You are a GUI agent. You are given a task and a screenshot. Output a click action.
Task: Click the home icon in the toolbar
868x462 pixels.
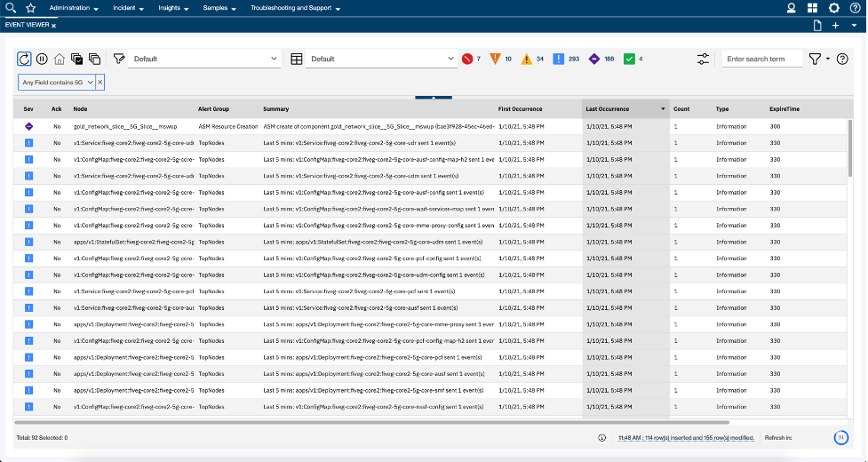(x=60, y=59)
